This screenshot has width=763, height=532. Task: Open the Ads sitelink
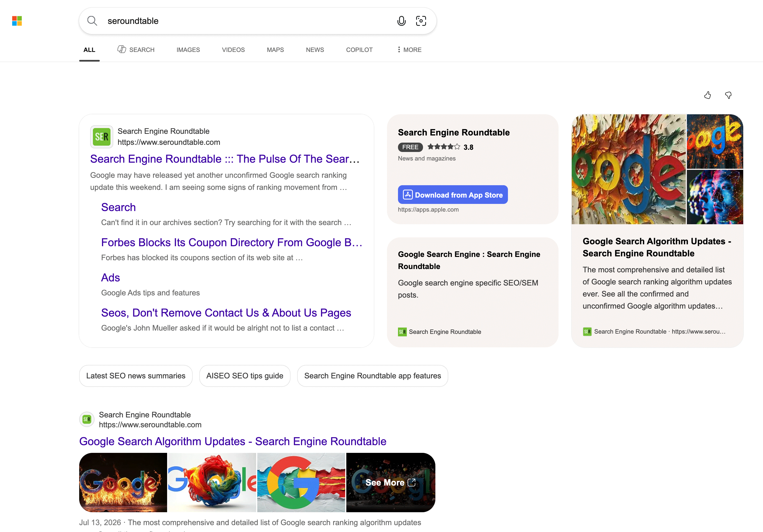click(110, 278)
